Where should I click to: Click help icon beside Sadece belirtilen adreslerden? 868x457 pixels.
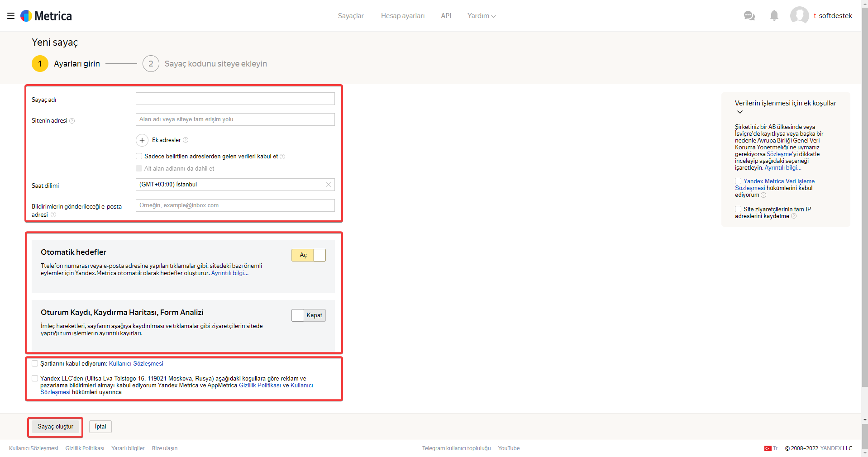[x=282, y=157]
